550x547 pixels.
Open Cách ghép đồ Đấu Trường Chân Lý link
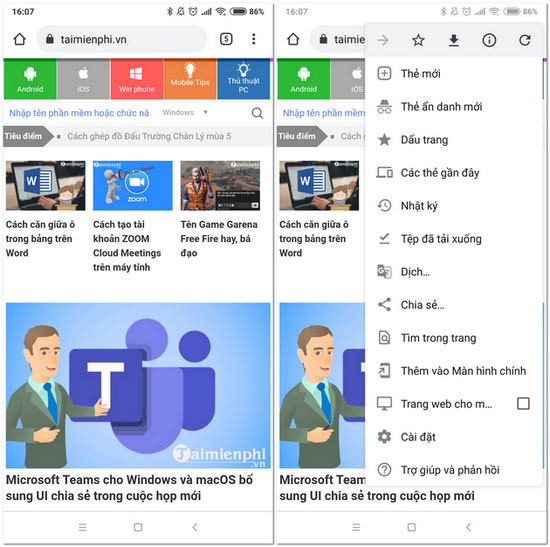click(x=149, y=136)
